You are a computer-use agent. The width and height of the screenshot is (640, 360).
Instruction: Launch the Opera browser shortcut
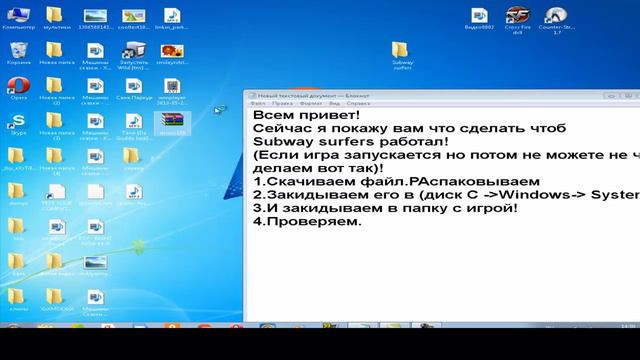(x=18, y=89)
